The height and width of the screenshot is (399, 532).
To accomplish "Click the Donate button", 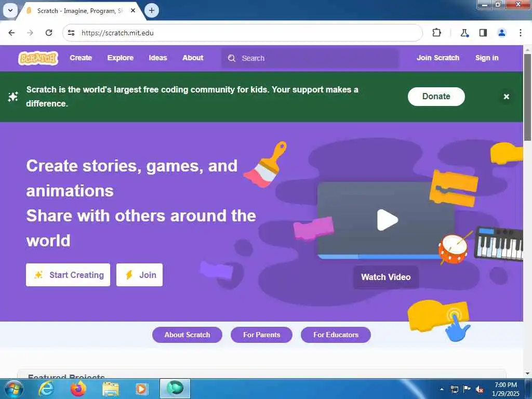I will pyautogui.click(x=436, y=97).
